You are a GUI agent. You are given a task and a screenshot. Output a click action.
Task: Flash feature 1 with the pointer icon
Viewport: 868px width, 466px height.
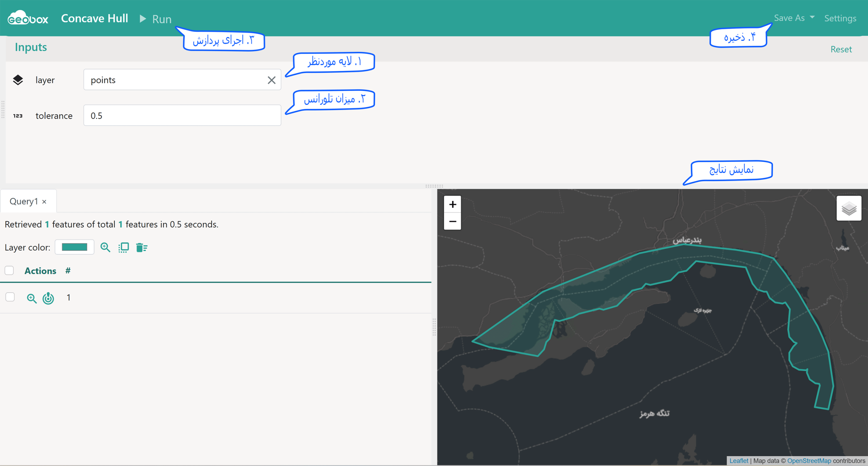tap(48, 298)
